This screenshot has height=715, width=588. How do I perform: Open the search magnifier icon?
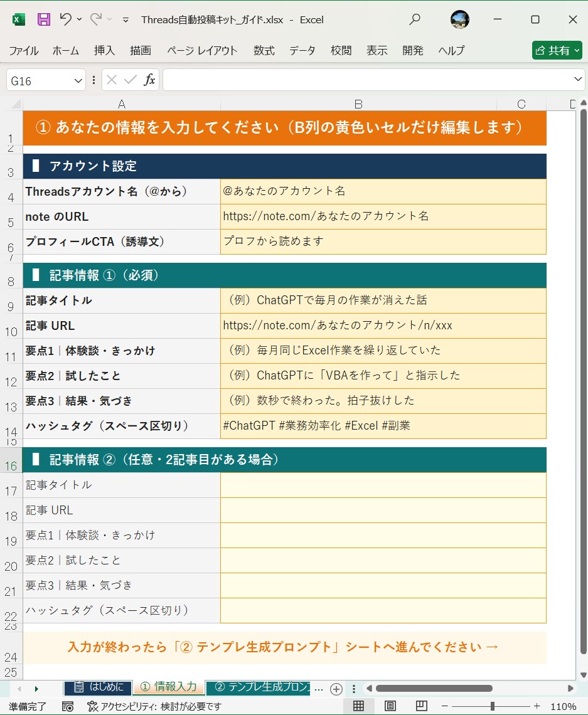(415, 19)
